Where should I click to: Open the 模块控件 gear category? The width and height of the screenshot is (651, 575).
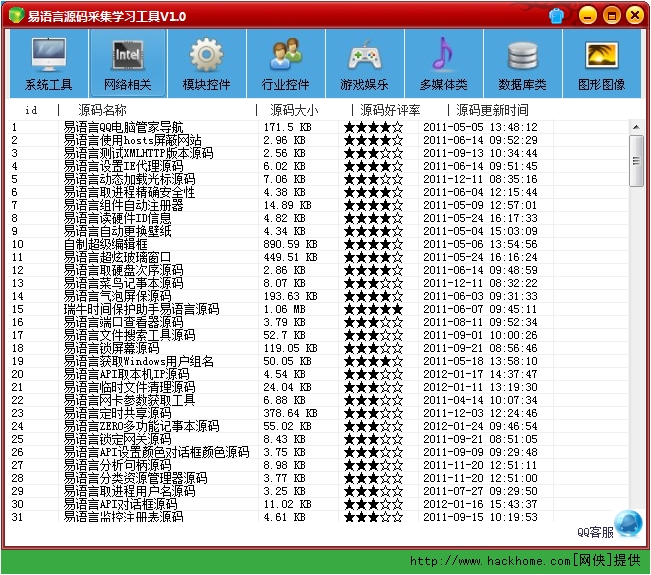[x=206, y=64]
